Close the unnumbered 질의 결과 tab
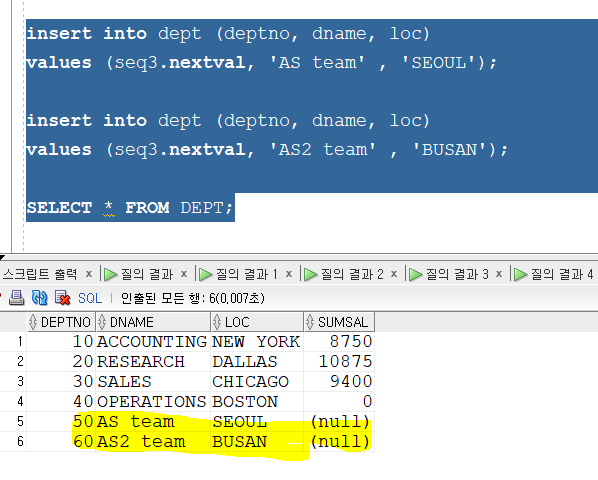 (184, 274)
